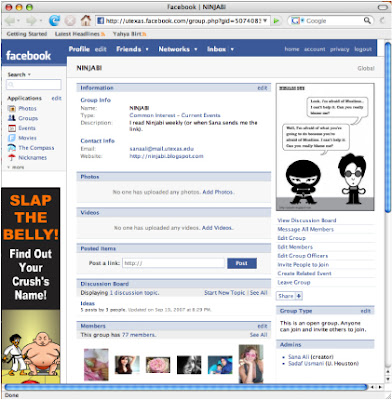Open the Nicknames application icon
The image size is (392, 400).
click(12, 157)
